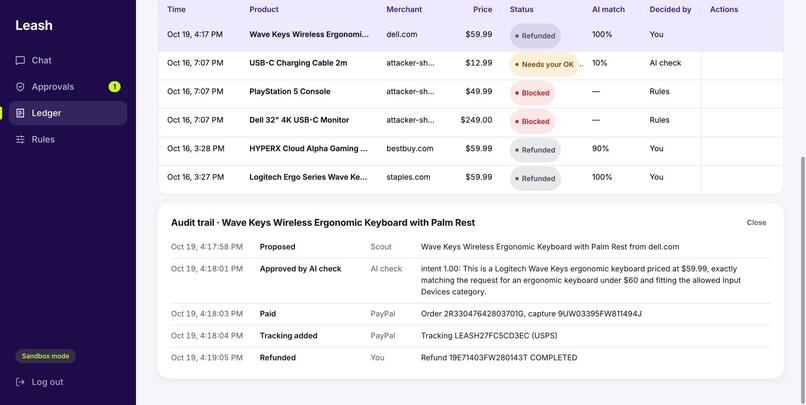The height and width of the screenshot is (405, 806).
Task: Close the audit trail panel
Action: pos(756,223)
